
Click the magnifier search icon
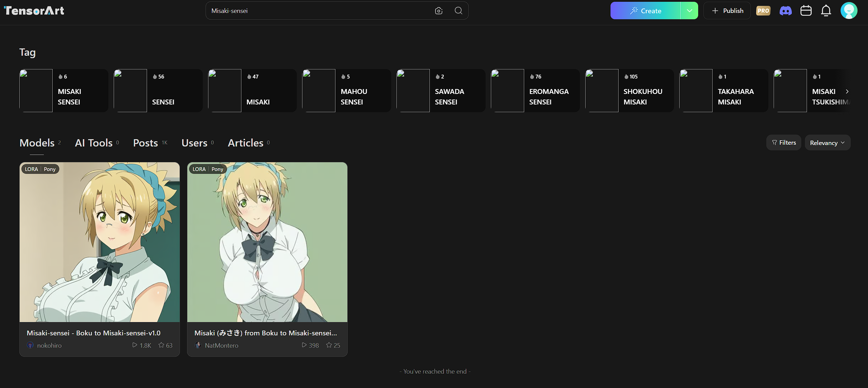(458, 11)
